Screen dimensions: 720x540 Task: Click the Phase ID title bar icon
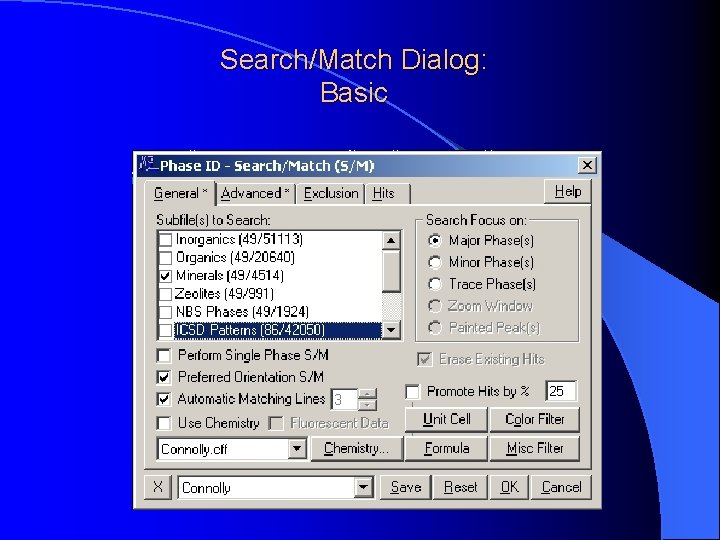coord(149,164)
